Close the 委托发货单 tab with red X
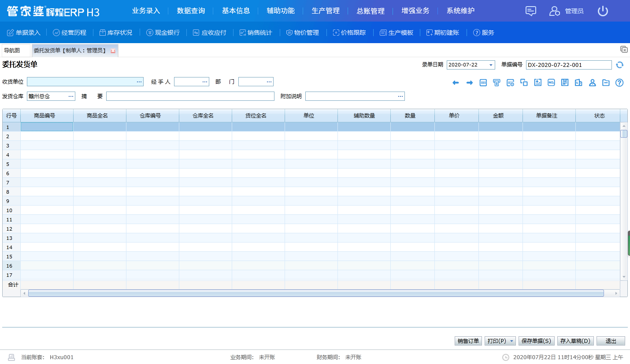630x364 pixels. pos(113,51)
